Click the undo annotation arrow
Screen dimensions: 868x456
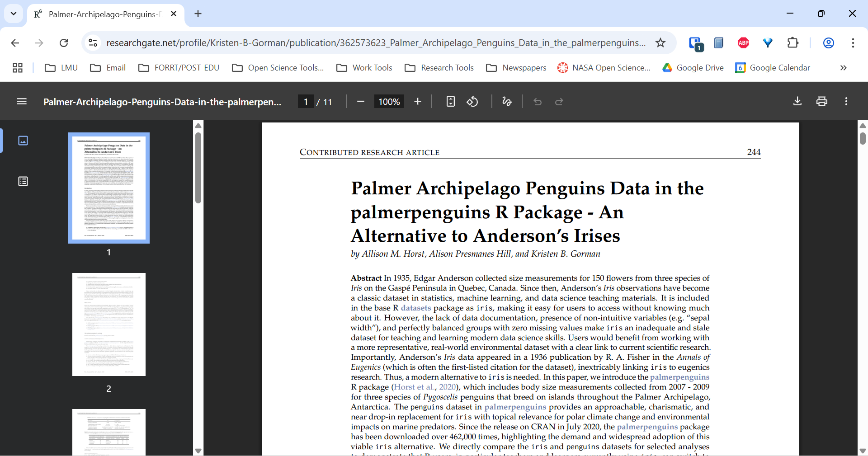(x=538, y=102)
